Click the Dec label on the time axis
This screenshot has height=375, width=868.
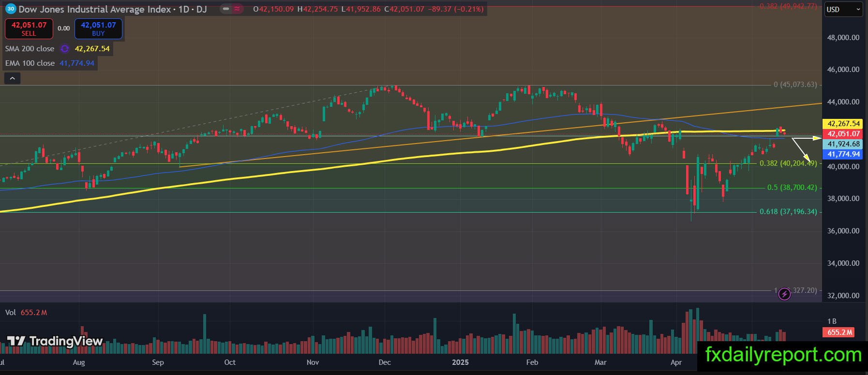click(x=385, y=362)
